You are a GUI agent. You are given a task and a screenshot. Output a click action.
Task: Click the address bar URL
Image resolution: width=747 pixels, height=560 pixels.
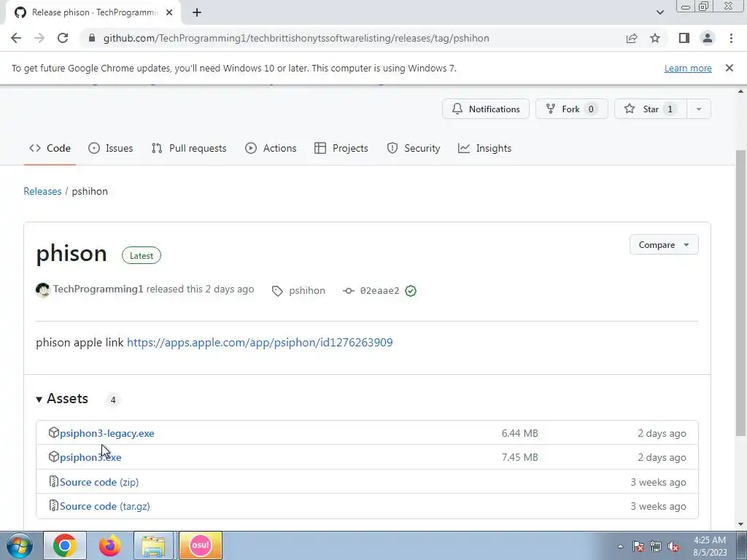click(x=296, y=38)
